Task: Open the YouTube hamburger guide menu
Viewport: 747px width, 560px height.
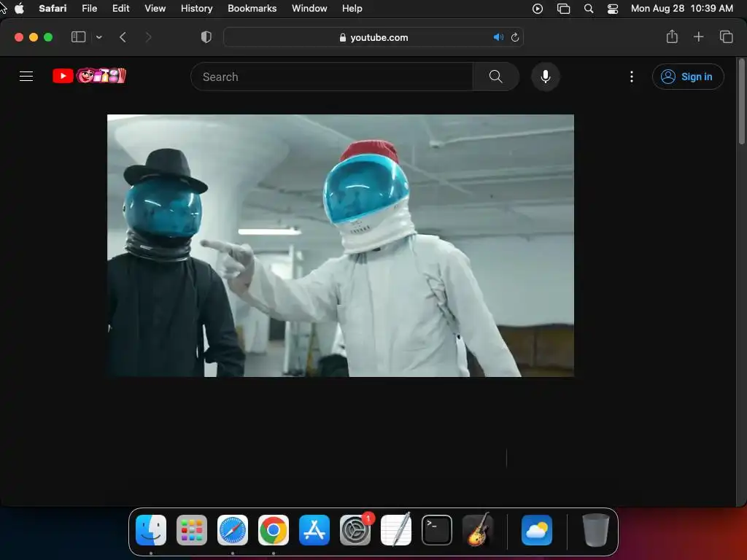Action: 26,76
